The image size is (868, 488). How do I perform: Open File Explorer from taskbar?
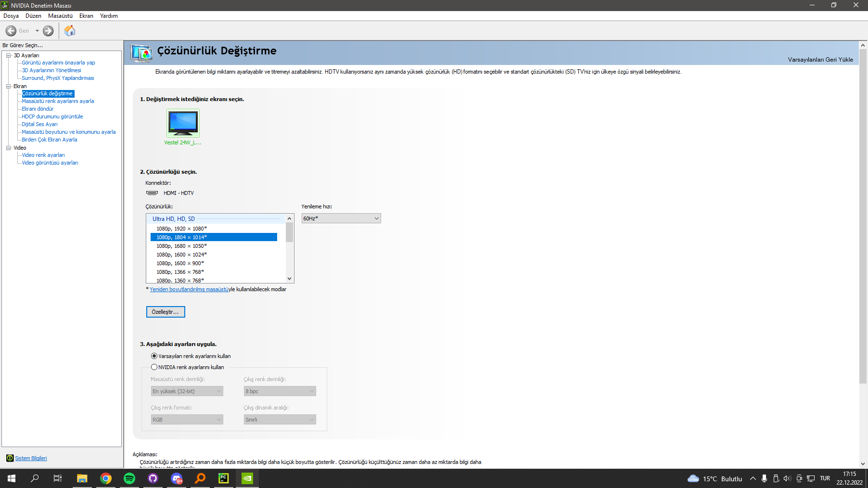tap(82, 478)
